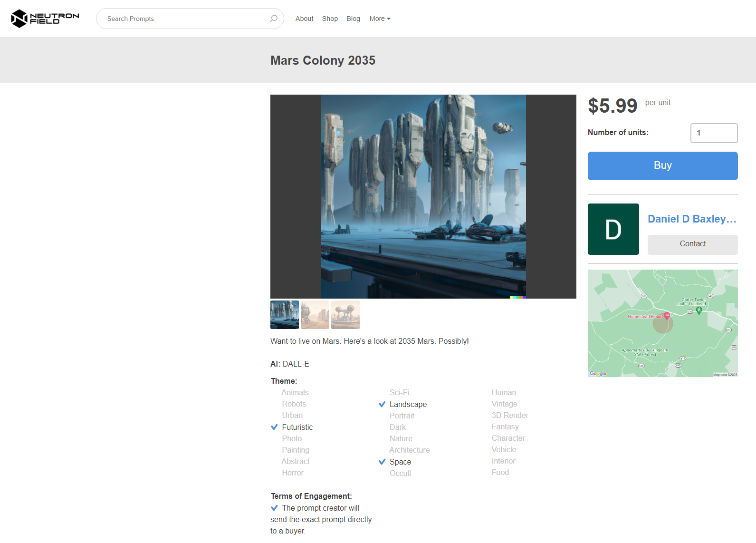Click the Number of units field

pos(714,133)
